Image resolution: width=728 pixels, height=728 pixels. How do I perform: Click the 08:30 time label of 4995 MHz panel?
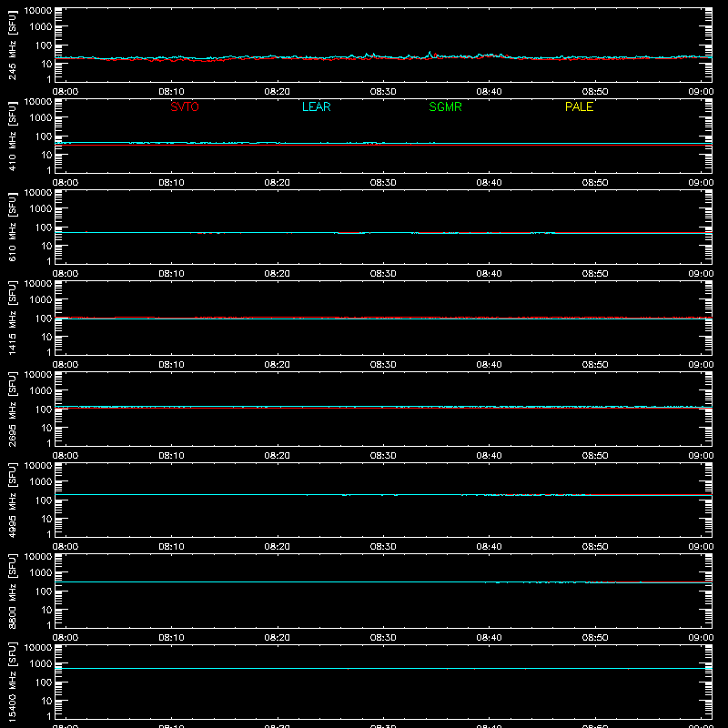(383, 547)
